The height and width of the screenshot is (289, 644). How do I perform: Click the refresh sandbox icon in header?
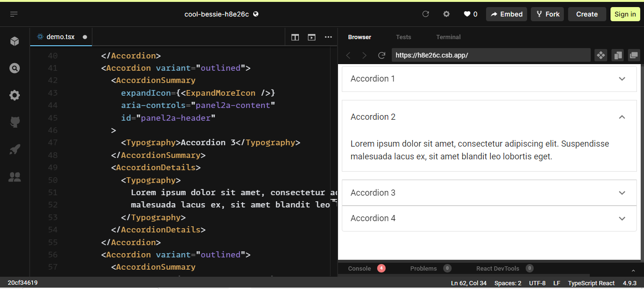[426, 14]
